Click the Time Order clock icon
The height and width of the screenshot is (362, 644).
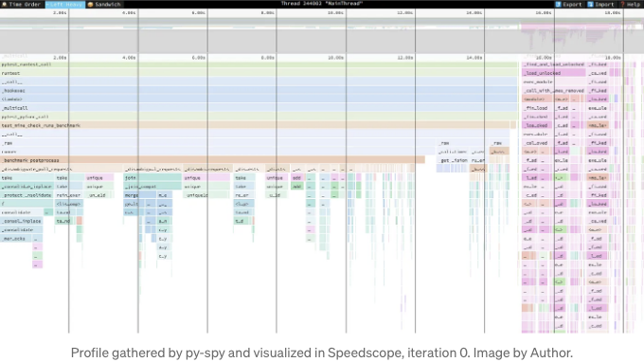click(4, 4)
